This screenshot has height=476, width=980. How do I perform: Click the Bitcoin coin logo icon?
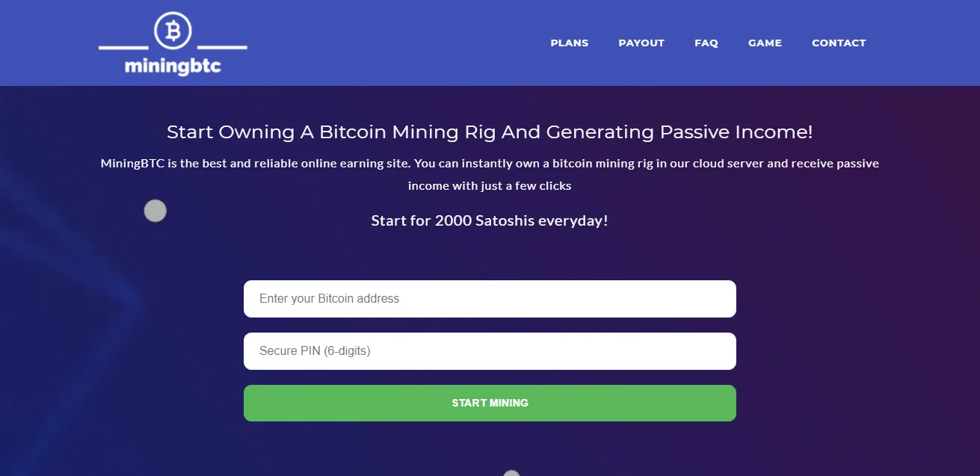point(173,31)
